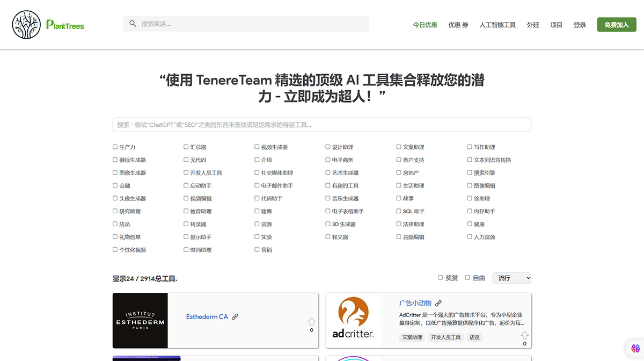Select 今日优惠 in the navigation bar

click(x=425, y=25)
